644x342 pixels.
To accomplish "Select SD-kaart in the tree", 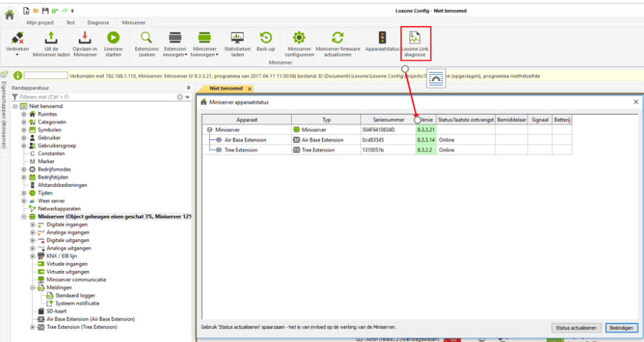I will tap(57, 310).
